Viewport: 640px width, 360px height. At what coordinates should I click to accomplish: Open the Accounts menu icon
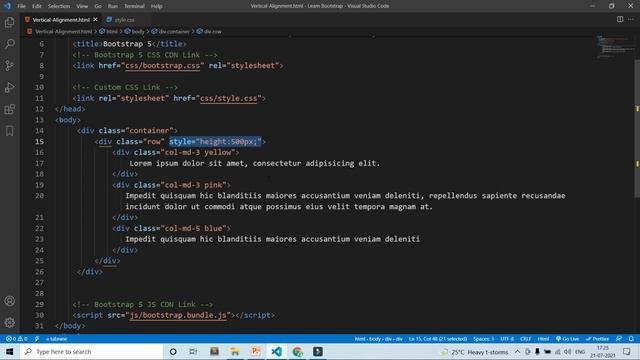pyautogui.click(x=9, y=301)
